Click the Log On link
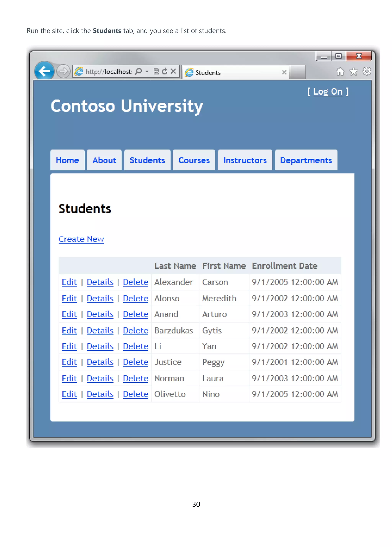 tap(328, 92)
